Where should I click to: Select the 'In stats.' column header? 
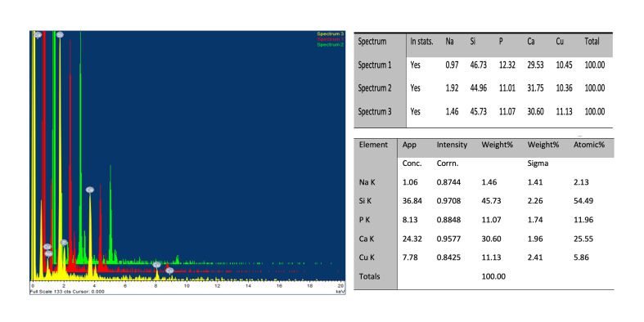[x=421, y=41]
